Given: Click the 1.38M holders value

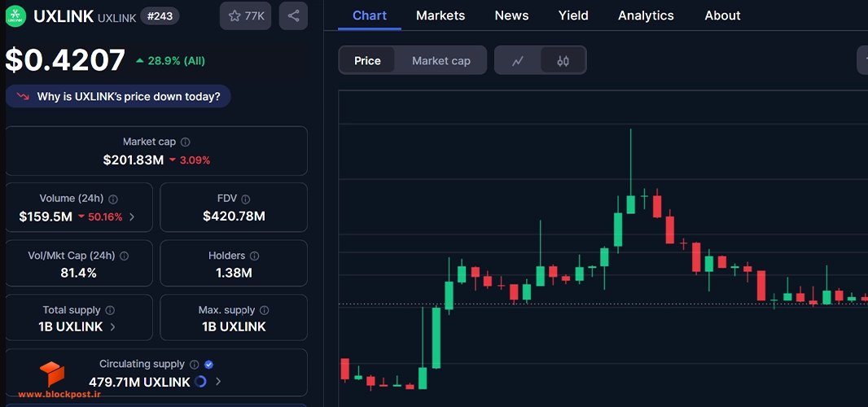Looking at the screenshot, I should [x=234, y=273].
